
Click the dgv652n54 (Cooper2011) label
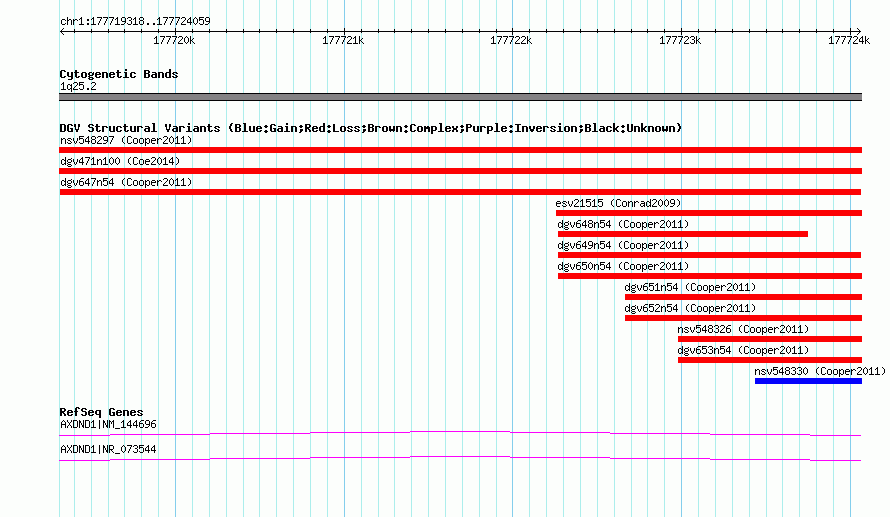point(690,308)
